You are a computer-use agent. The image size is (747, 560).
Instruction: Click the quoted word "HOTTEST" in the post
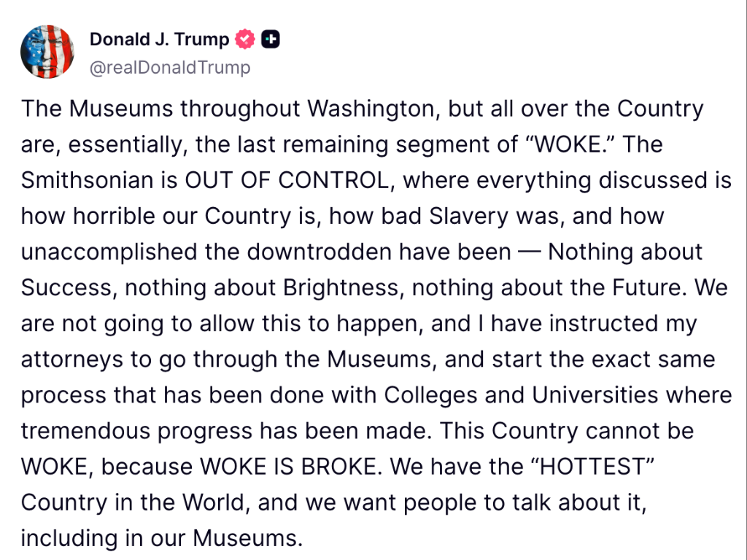592,466
